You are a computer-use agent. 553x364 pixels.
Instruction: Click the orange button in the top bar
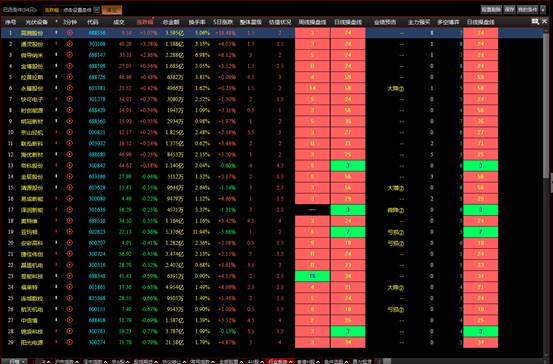point(112,10)
